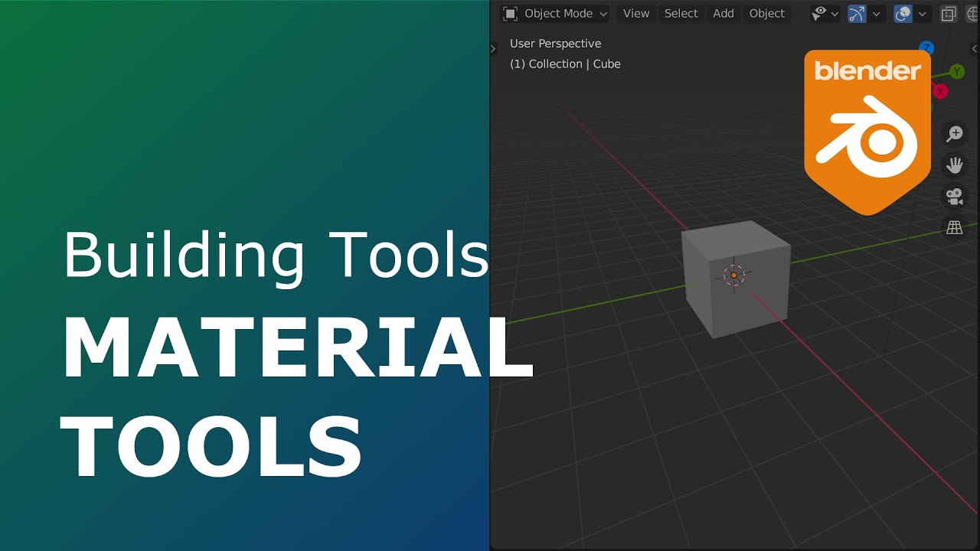Click the blue Z axis gizmo
980x551 pixels.
927,47
